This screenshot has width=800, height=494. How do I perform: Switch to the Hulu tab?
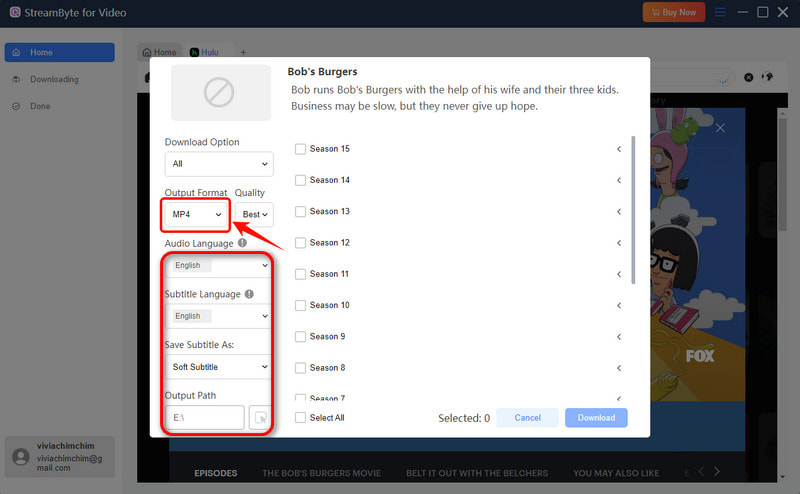pyautogui.click(x=205, y=52)
